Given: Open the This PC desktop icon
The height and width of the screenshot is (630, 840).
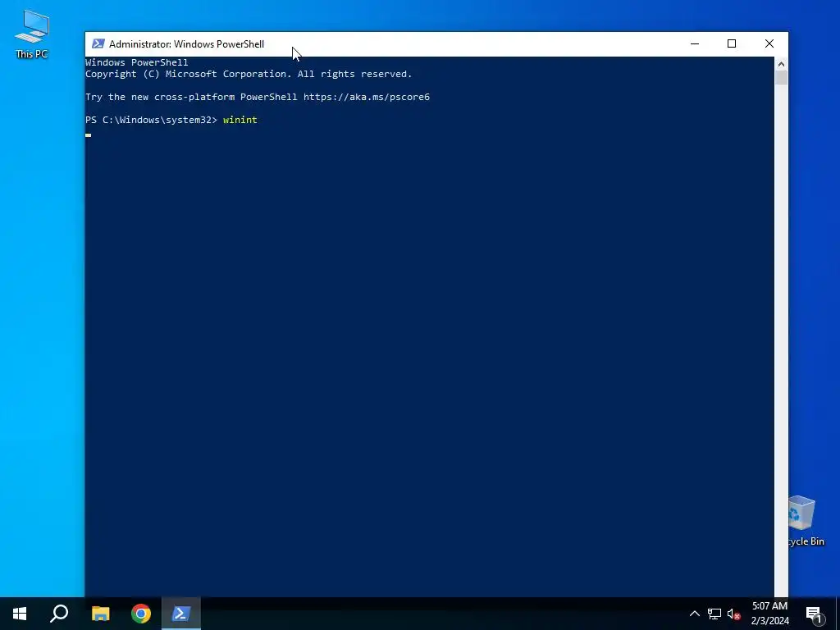Looking at the screenshot, I should [x=32, y=34].
